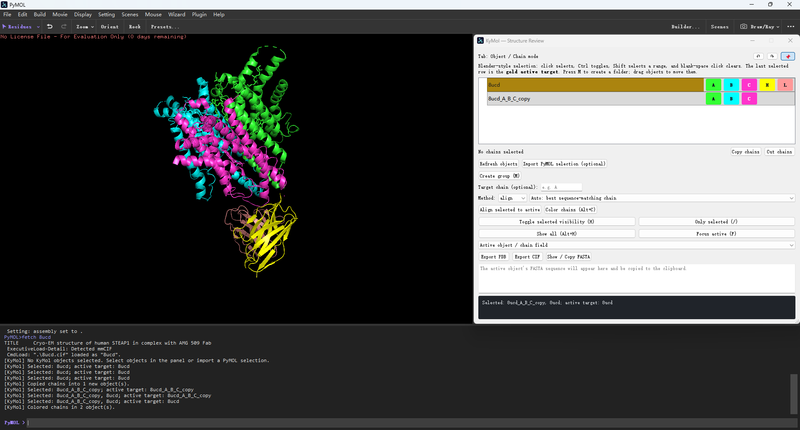Open the Build menu
Viewport: 800px width, 430px height.
39,14
